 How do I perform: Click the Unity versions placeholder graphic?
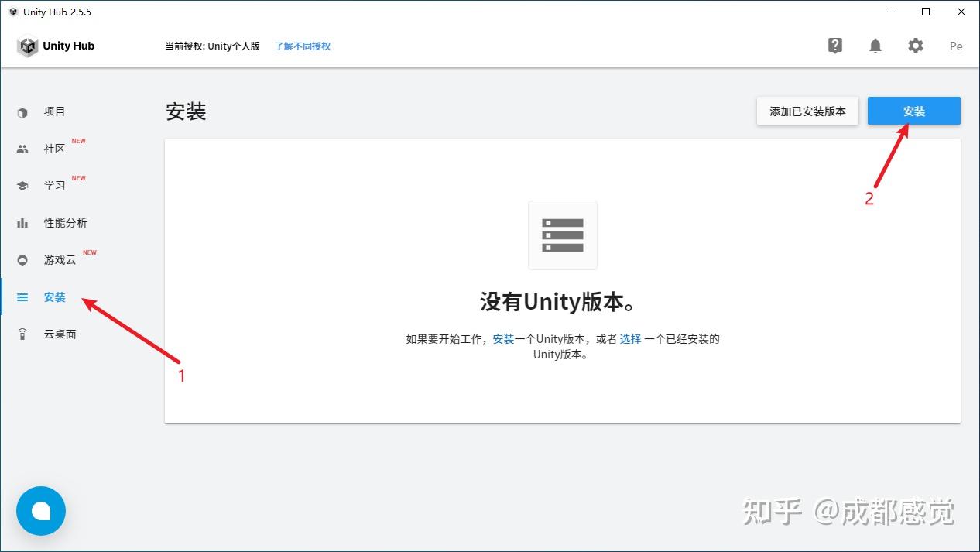coord(562,235)
